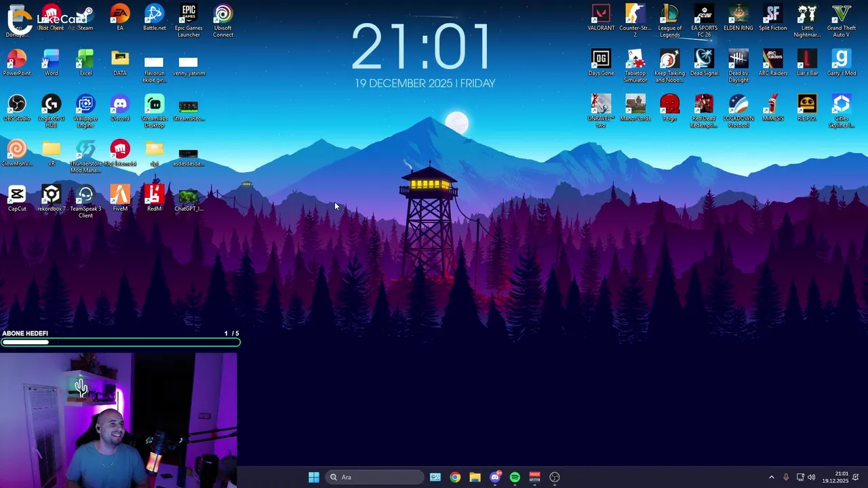868x488 pixels.
Task: Select the Little Nightmares shortcut
Action: (807, 21)
